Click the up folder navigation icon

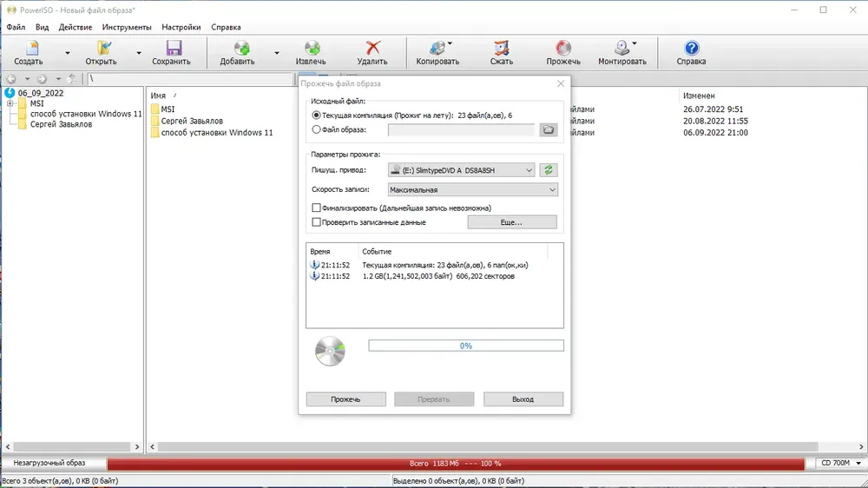(x=71, y=79)
